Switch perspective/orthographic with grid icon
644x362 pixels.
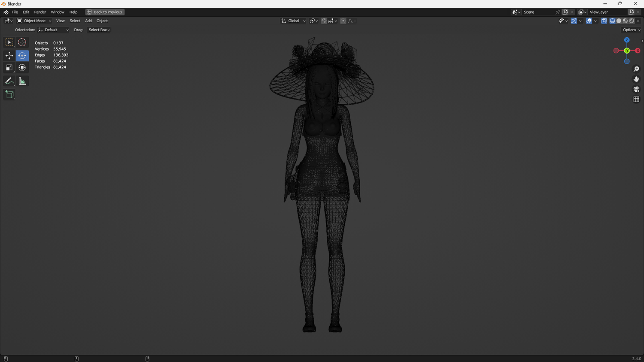click(636, 100)
